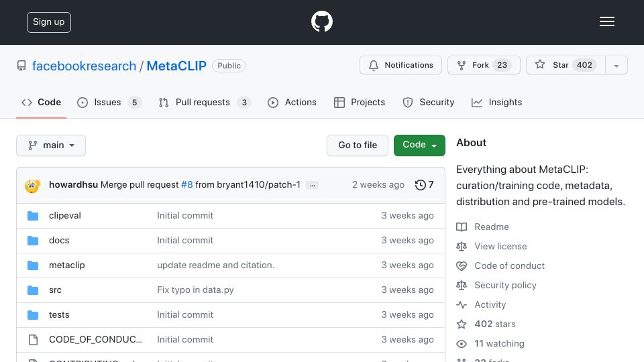The image size is (644, 362).
Task: Star the MetaCLIP repository
Action: coord(566,65)
